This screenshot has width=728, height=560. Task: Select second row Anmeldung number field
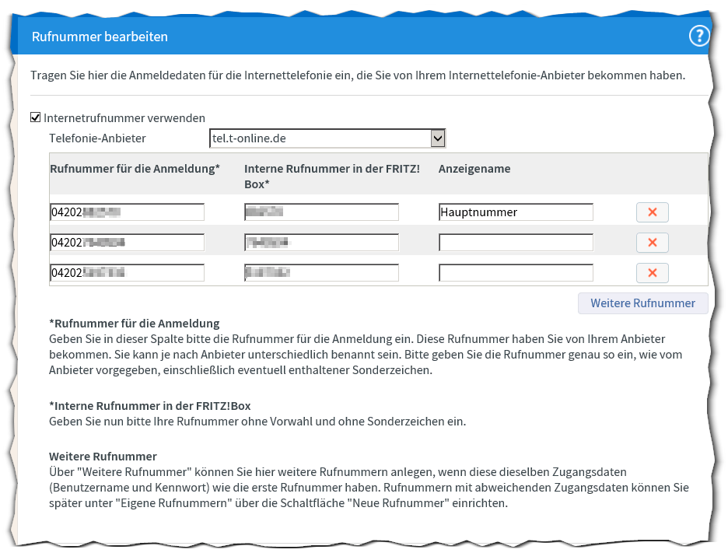127,243
